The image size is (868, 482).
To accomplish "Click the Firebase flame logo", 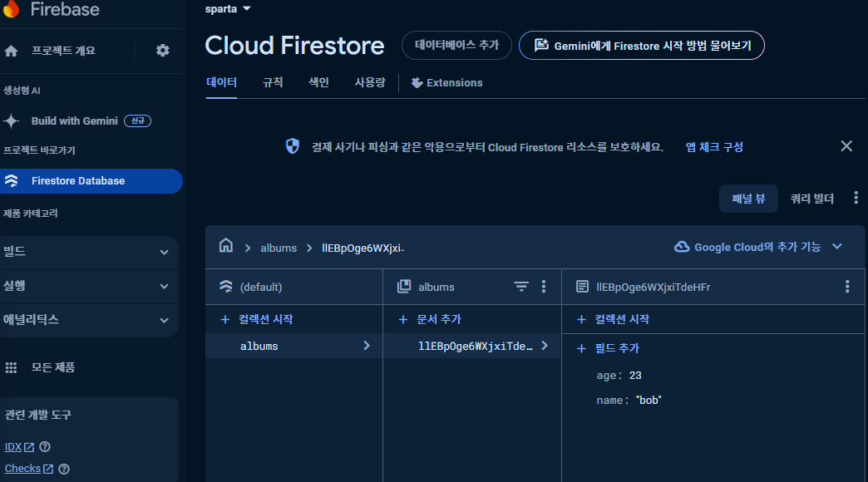I will coord(11,9).
